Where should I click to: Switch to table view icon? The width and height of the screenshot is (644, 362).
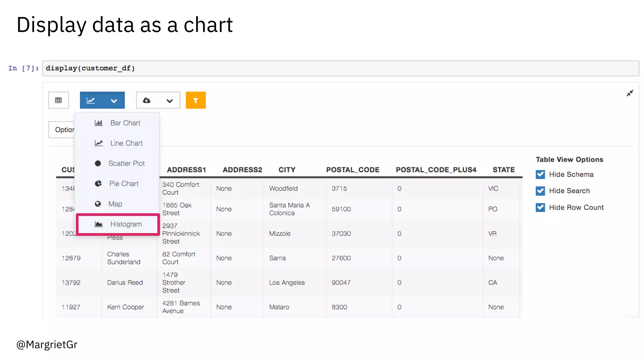pos(58,100)
